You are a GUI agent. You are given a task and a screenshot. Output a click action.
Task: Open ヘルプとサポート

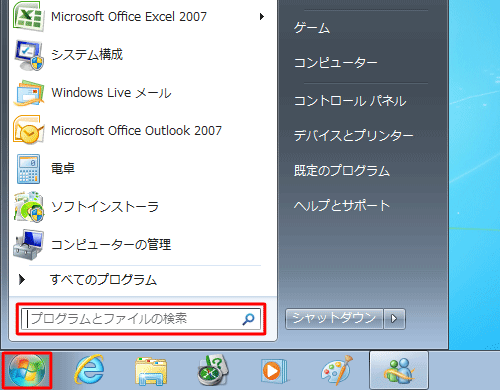tap(342, 205)
